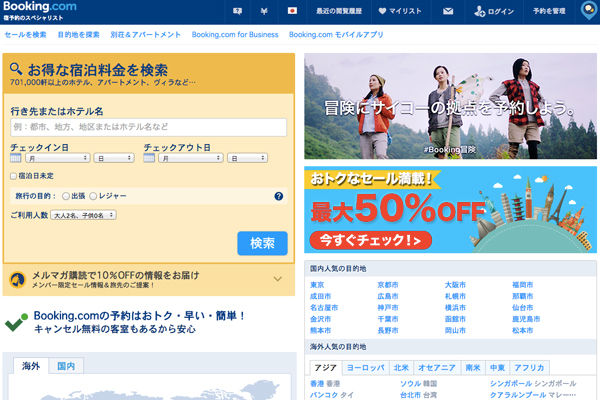The width and height of the screenshot is (600, 400).
Task: Click the 福岡市 destination link
Action: click(x=523, y=285)
